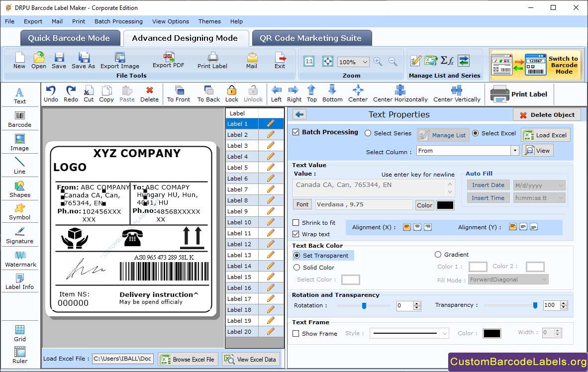The width and height of the screenshot is (588, 372).
Task: Increase the frame Width spinner
Action: [558, 330]
